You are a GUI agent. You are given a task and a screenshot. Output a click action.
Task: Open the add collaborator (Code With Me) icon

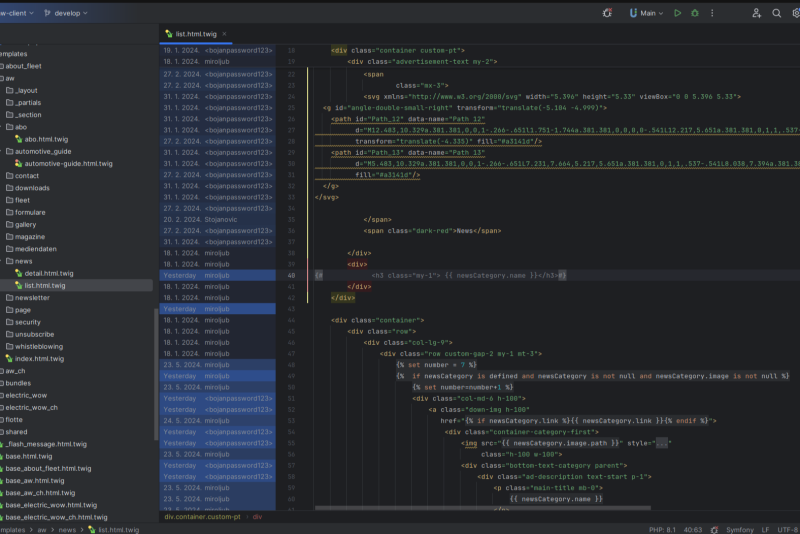(756, 13)
